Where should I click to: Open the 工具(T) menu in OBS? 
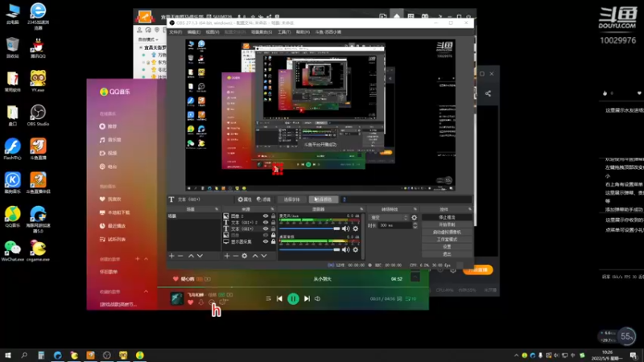coord(284,32)
